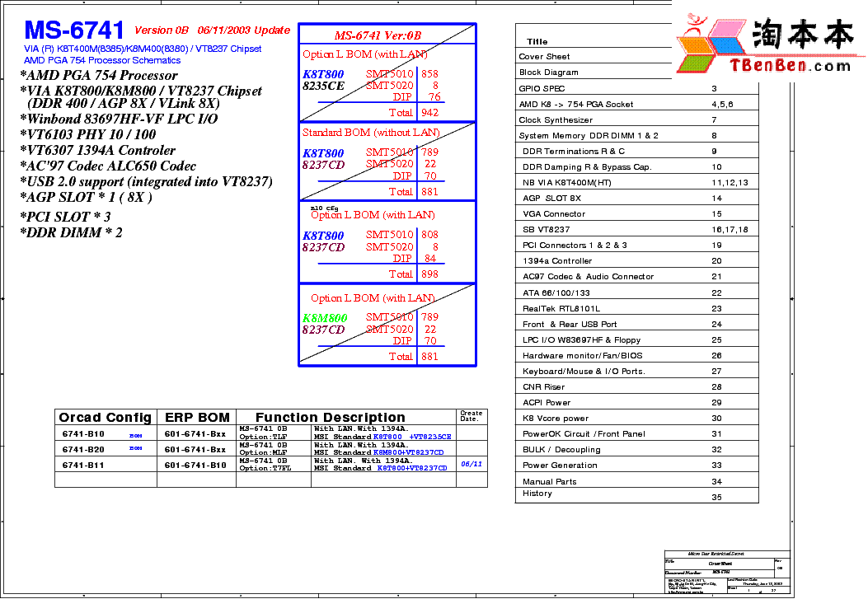Select the "*USB 2.0 support" feature line
868x613 pixels.
point(146,182)
